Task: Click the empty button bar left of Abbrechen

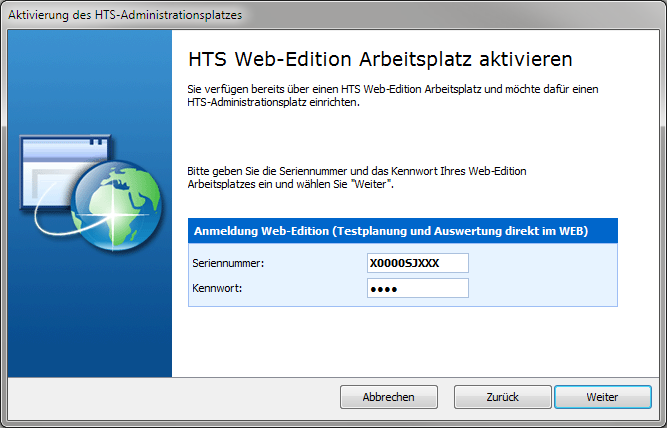Action: pyautogui.click(x=170, y=397)
